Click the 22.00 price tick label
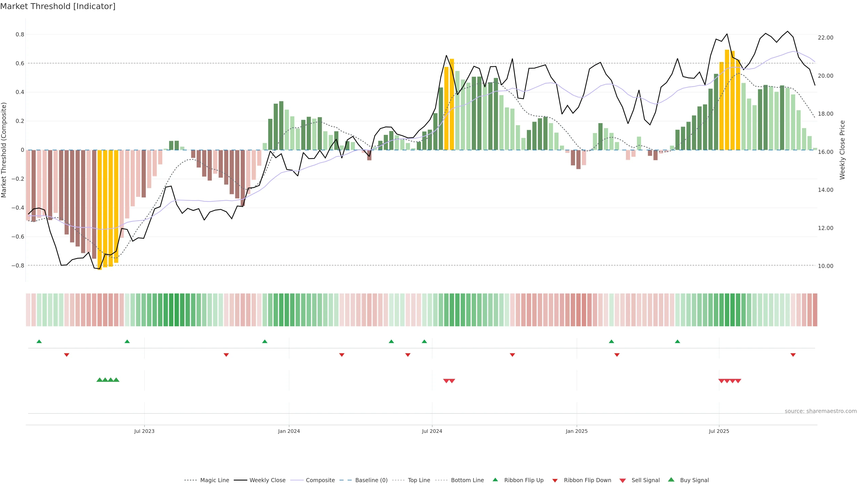Screen dimensions: 868x488 point(826,38)
